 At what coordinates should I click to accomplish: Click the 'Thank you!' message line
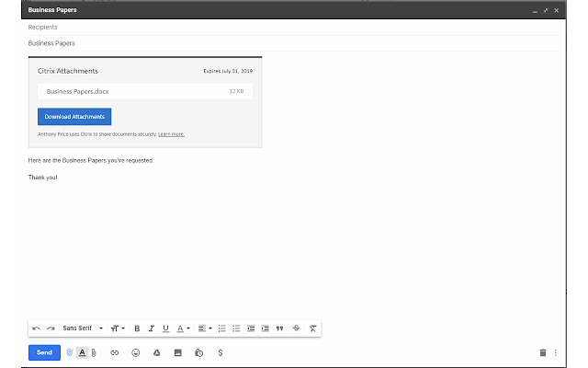(x=43, y=178)
